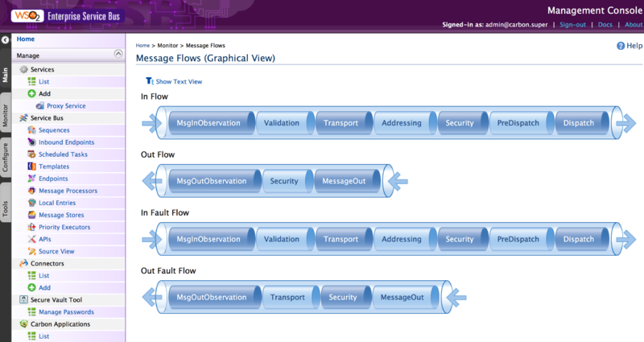Click the Scheduled Tasks icon
The height and width of the screenshot is (342, 644).
(32, 155)
